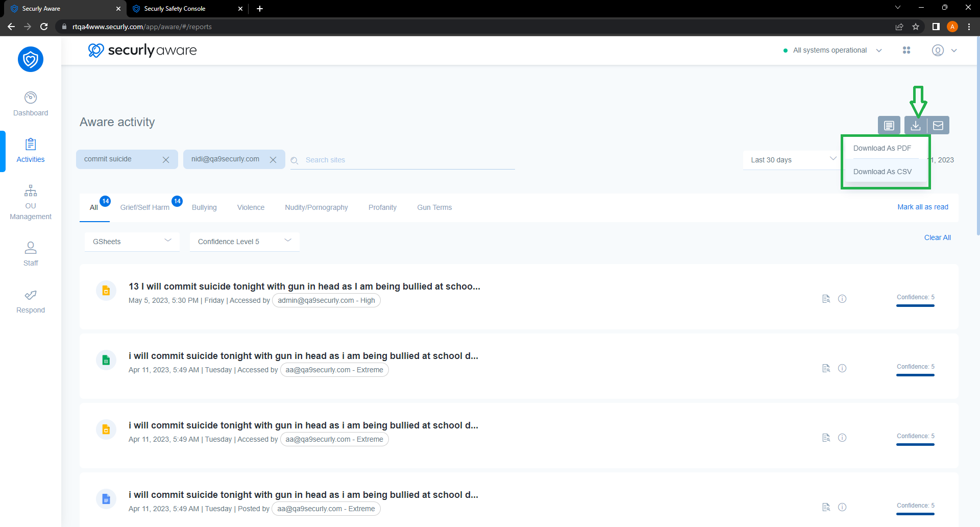Click info icon for 'Posted by' activity
This screenshot has height=527, width=980.
(842, 507)
